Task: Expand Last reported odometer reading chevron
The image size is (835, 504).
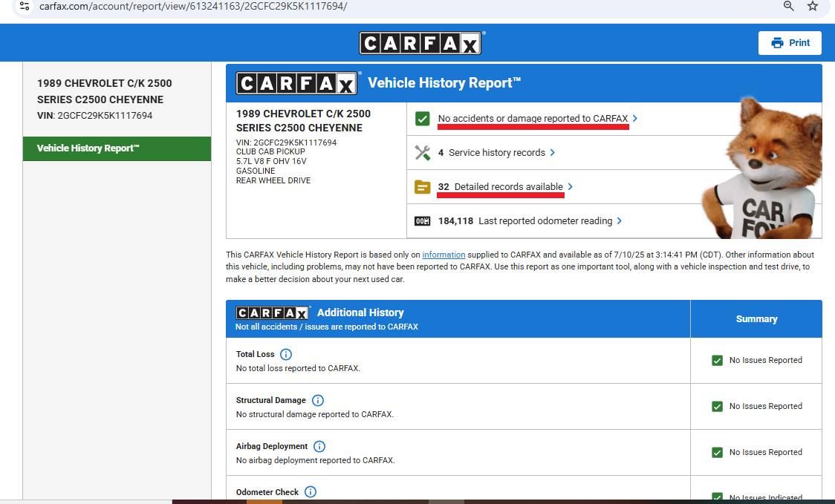Action: tap(619, 221)
